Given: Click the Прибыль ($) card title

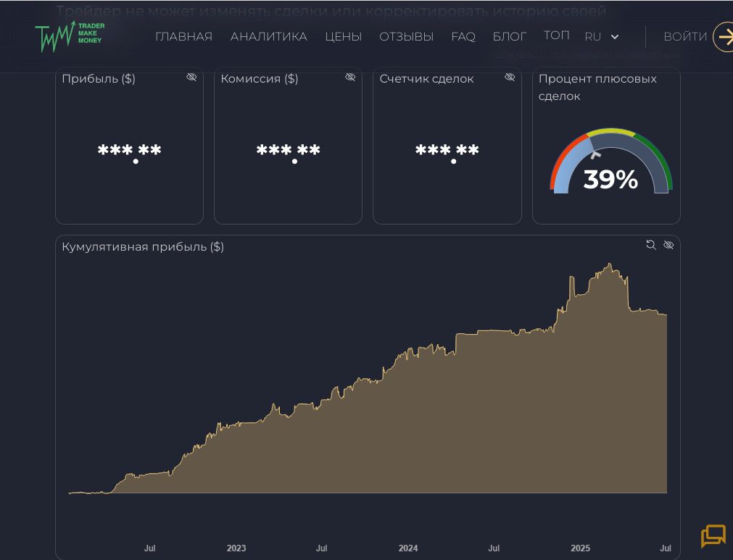Looking at the screenshot, I should point(98,78).
